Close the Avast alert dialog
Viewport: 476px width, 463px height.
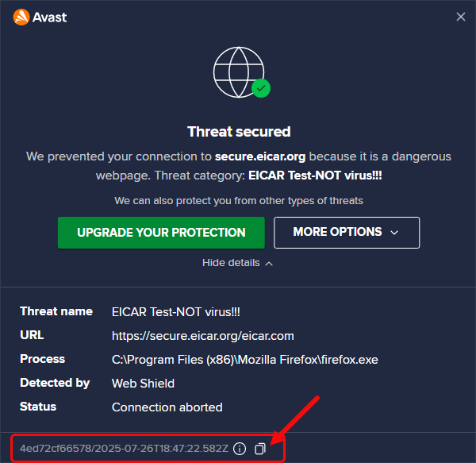pyautogui.click(x=461, y=17)
